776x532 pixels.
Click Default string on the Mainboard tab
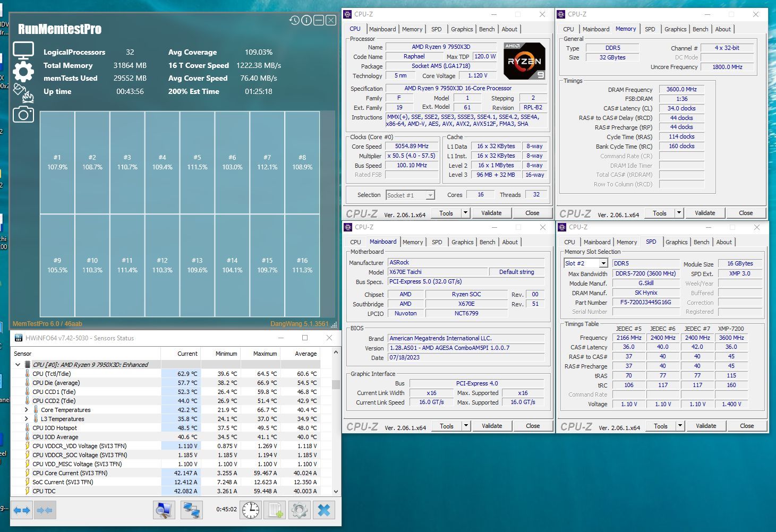(516, 271)
